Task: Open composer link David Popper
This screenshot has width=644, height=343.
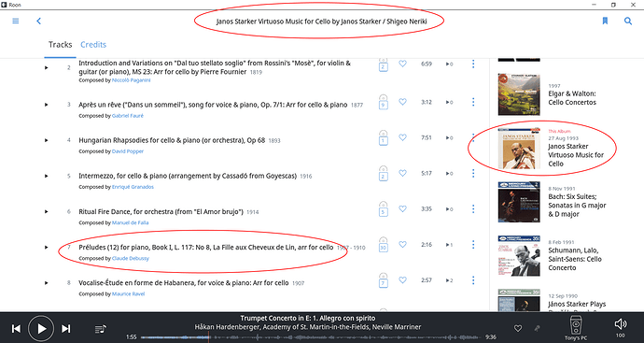Action: (128, 151)
